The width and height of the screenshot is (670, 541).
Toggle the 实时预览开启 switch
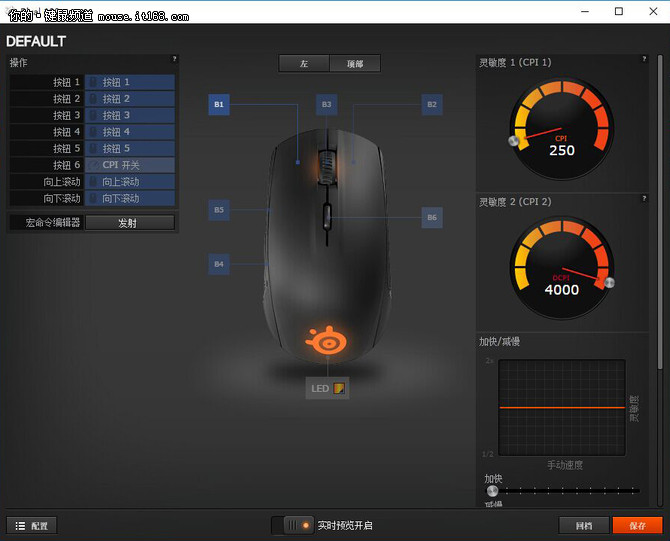(293, 525)
